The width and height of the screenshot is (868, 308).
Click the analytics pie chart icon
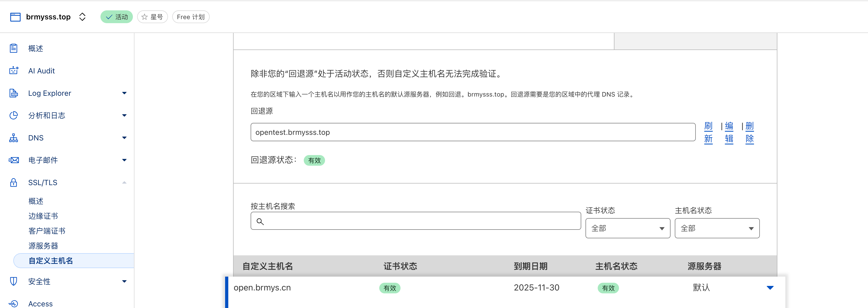[x=14, y=115]
